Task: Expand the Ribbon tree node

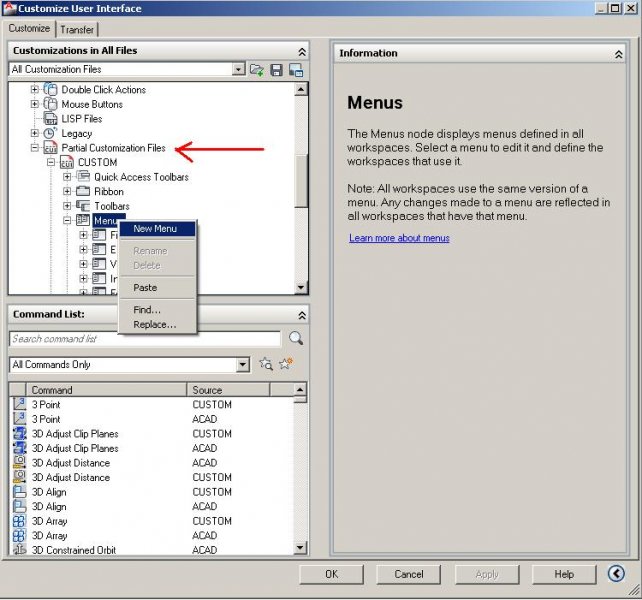Action: [x=67, y=191]
